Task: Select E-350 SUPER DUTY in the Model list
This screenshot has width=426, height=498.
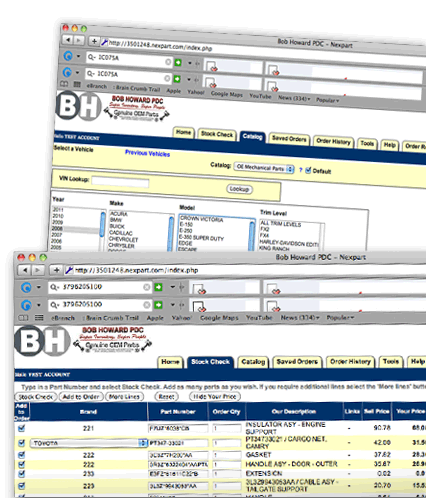Action: click(x=201, y=238)
